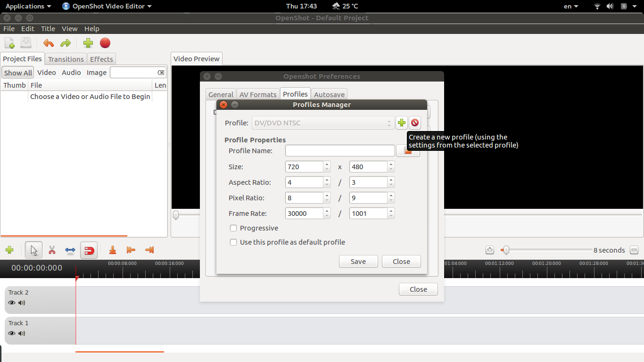Jump to previous marker icon
This screenshot has height=362, width=644.
(131, 250)
